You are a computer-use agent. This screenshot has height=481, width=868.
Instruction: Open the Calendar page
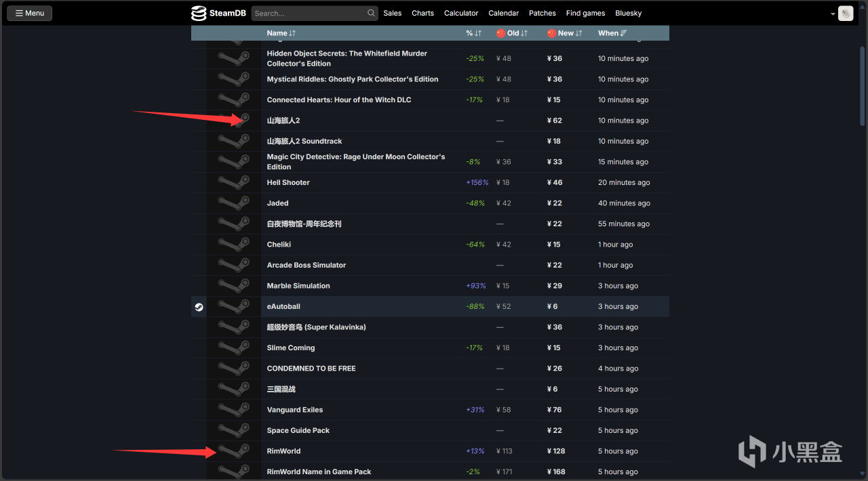click(503, 13)
